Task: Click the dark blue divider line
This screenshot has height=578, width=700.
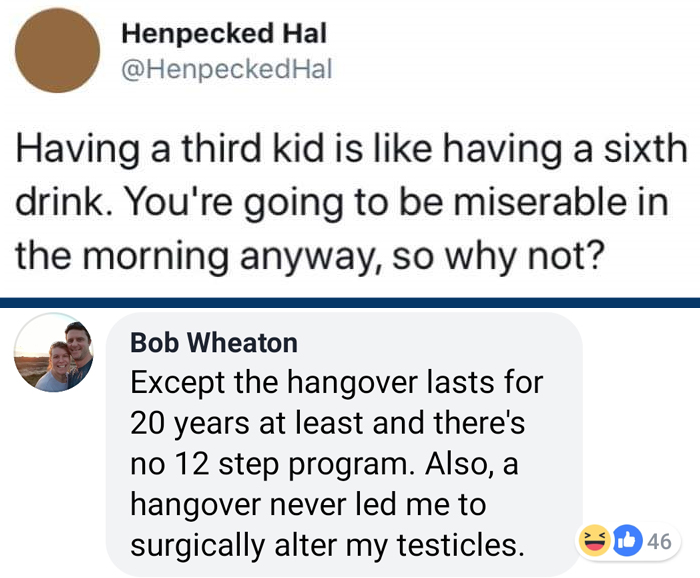Action: click(350, 301)
